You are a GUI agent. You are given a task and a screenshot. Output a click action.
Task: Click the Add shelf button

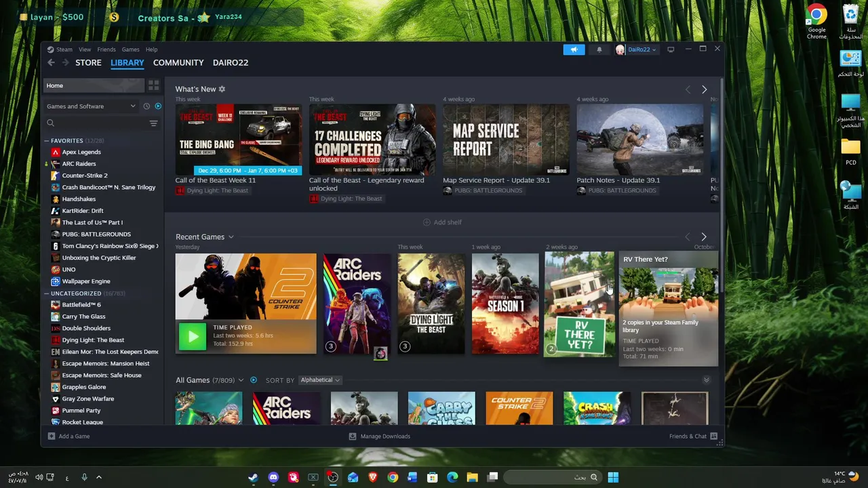tap(442, 222)
